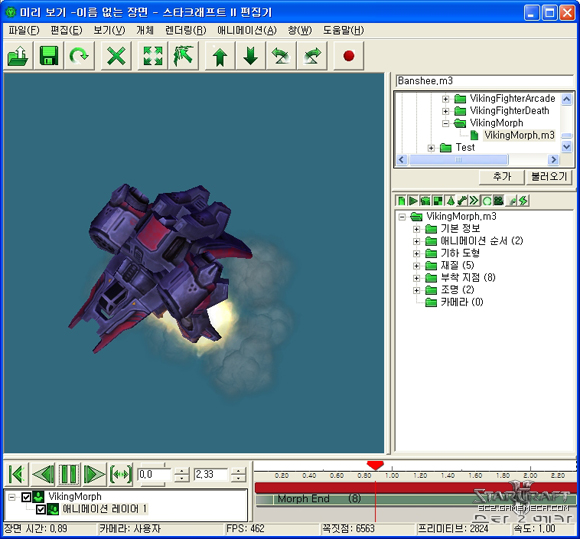The image size is (580, 539).
Task: Expand the 조명 (2) node
Action: [417, 290]
